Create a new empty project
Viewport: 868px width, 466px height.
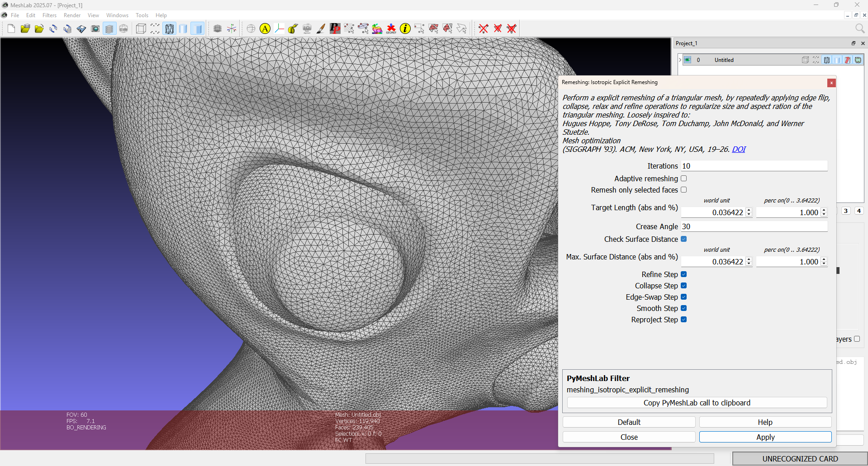point(11,29)
